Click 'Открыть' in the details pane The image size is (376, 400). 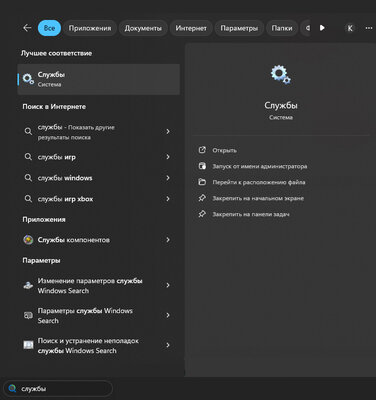pos(224,150)
